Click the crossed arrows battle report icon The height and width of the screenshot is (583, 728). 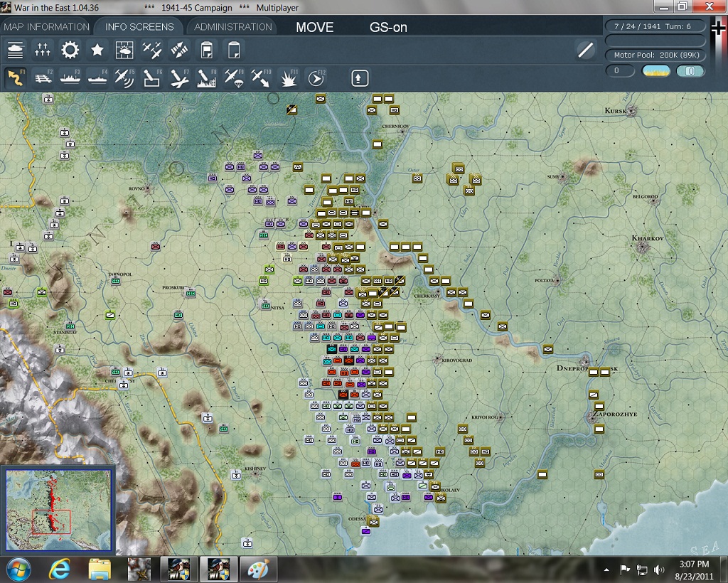[x=179, y=50]
